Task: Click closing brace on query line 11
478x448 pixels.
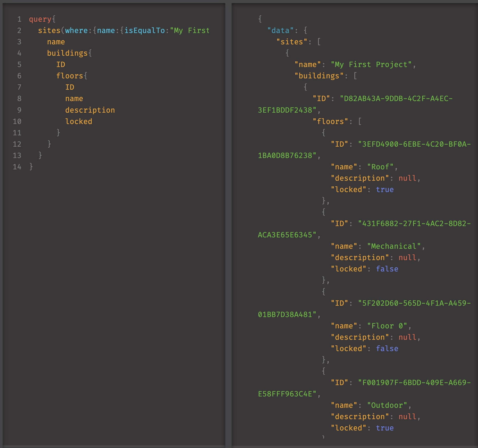Action: (x=58, y=133)
